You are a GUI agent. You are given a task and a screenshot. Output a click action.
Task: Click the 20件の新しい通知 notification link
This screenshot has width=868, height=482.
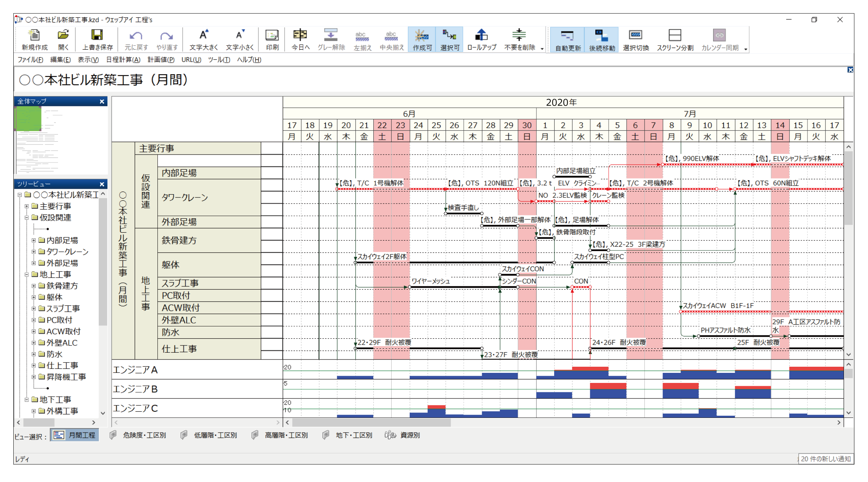(x=825, y=459)
